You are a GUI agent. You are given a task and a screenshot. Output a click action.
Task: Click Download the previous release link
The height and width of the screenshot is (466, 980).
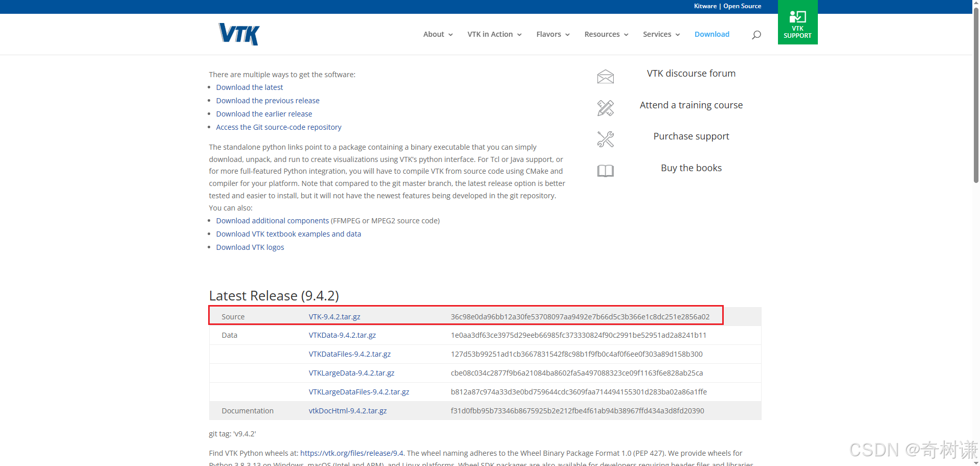tap(268, 101)
